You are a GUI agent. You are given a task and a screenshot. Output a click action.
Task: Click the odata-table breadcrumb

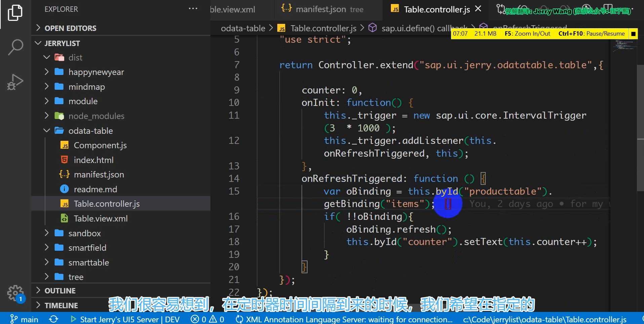point(243,29)
